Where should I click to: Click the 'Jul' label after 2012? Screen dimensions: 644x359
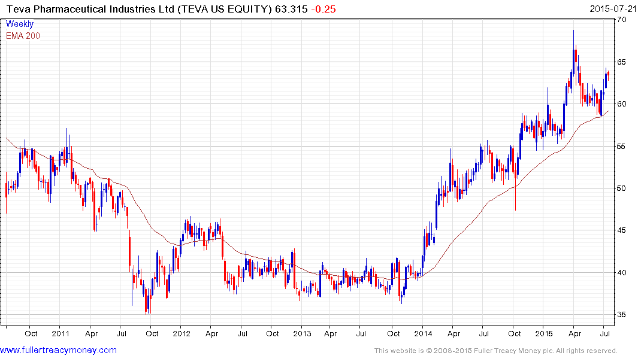[x=242, y=333]
